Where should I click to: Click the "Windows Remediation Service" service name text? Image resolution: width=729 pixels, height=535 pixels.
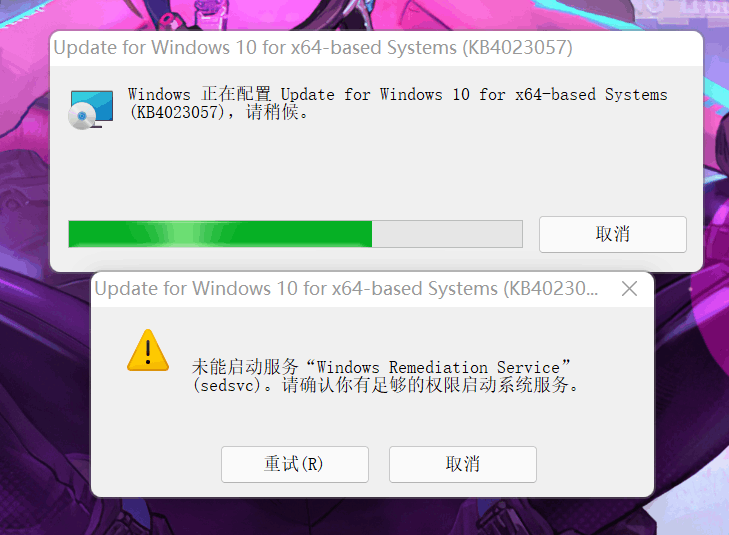438,368
